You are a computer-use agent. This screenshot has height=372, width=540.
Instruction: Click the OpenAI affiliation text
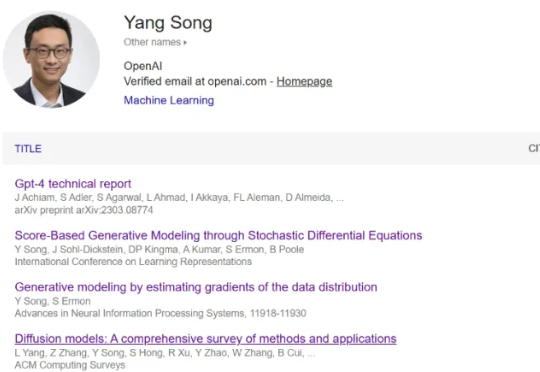(x=143, y=66)
